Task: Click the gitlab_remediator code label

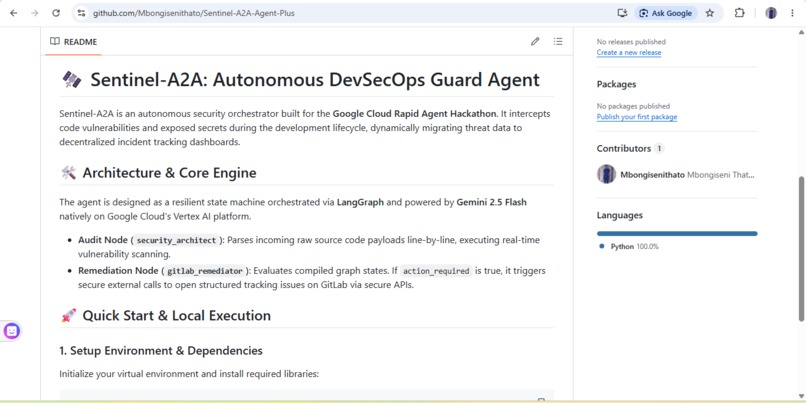Action: (204, 271)
